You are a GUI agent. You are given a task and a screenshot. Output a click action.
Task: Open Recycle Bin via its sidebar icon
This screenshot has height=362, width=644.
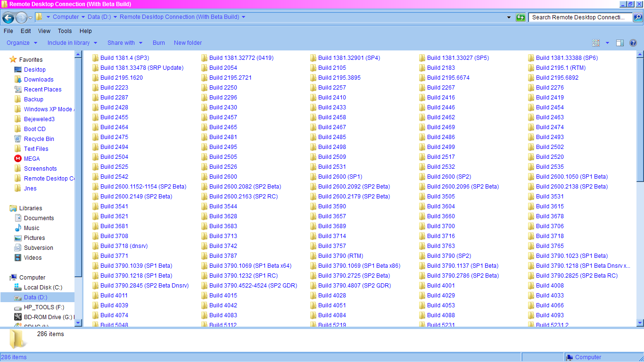click(x=18, y=139)
